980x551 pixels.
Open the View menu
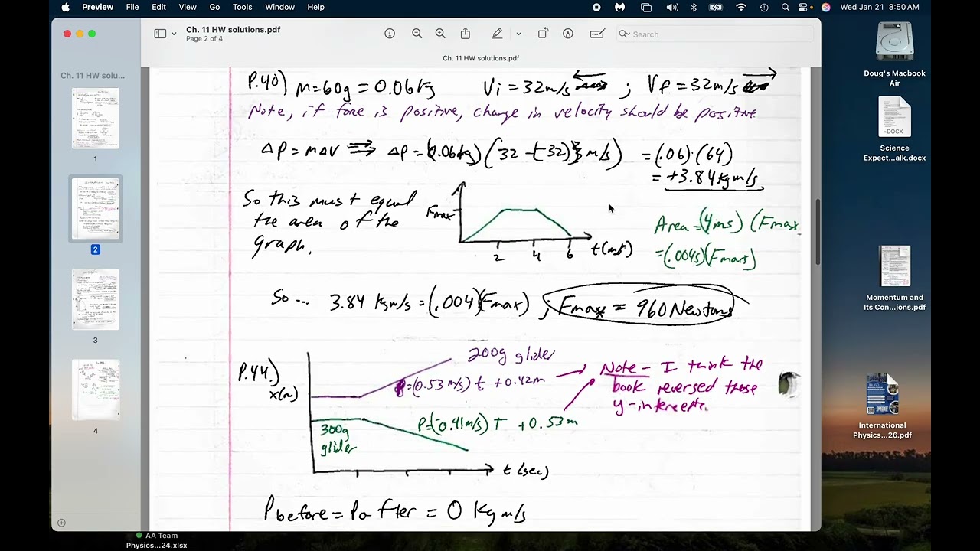tap(188, 7)
